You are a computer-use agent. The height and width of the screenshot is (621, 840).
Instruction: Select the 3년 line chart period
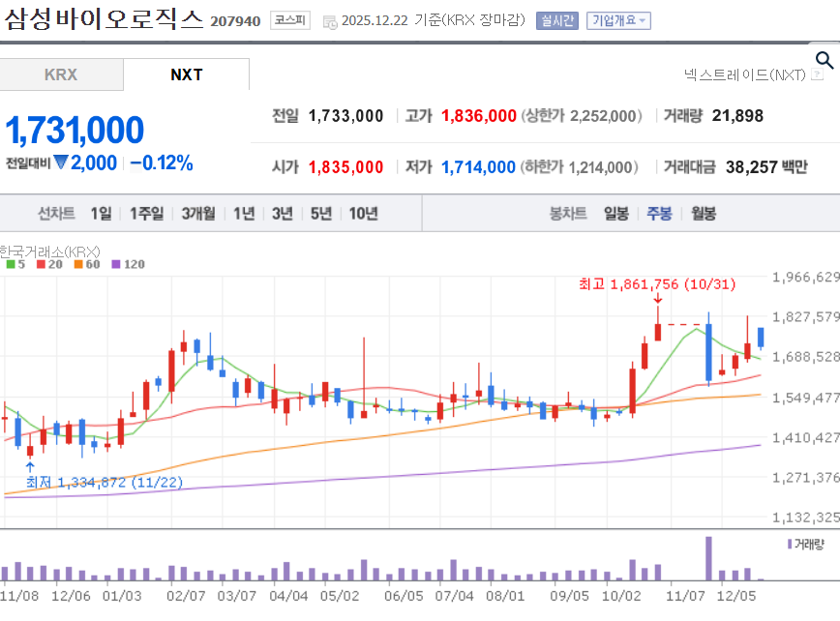[x=283, y=214]
